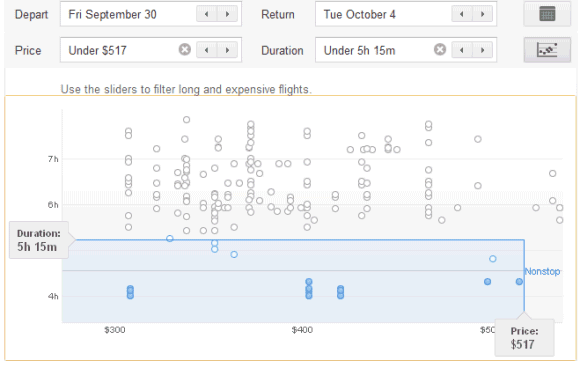Click the Nonstop label on chart
The image size is (580, 368).
point(542,271)
